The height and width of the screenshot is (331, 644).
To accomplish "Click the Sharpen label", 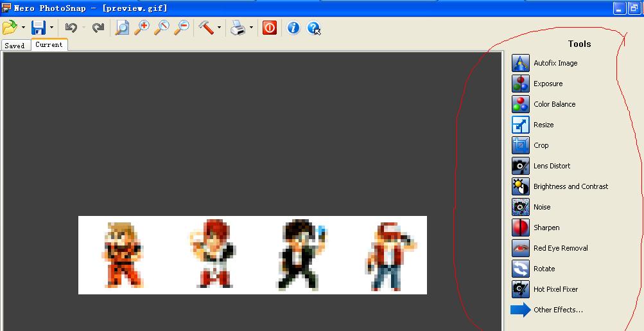I will tap(546, 228).
